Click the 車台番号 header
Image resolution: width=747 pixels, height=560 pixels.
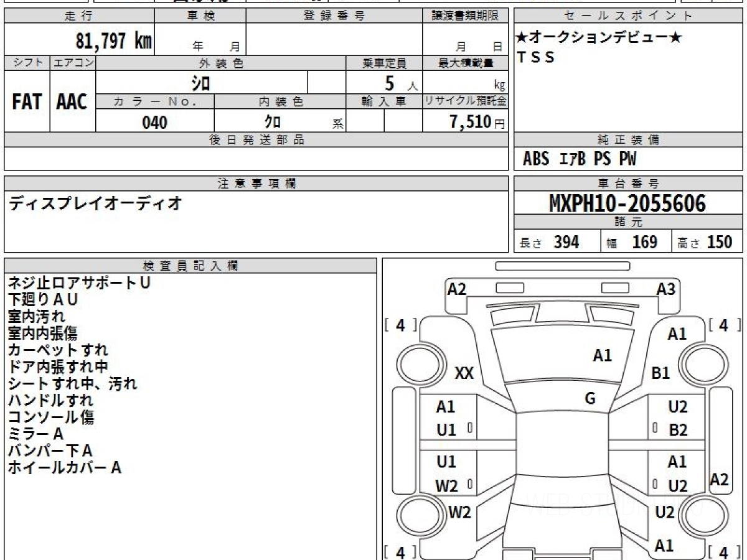pos(629,184)
